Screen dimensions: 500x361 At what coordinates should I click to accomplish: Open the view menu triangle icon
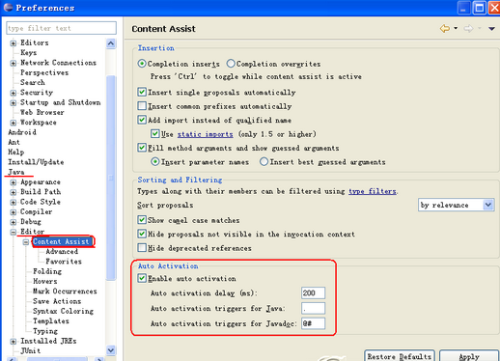coord(491,29)
